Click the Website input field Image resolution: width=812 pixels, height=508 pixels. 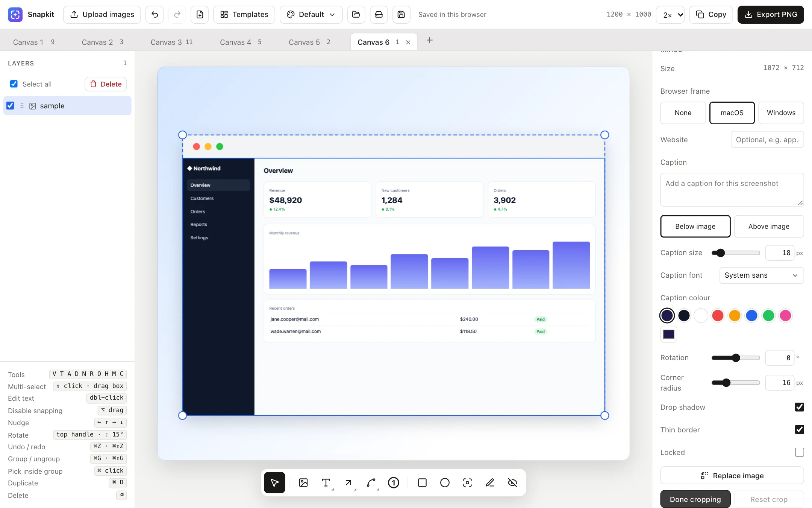click(767, 140)
